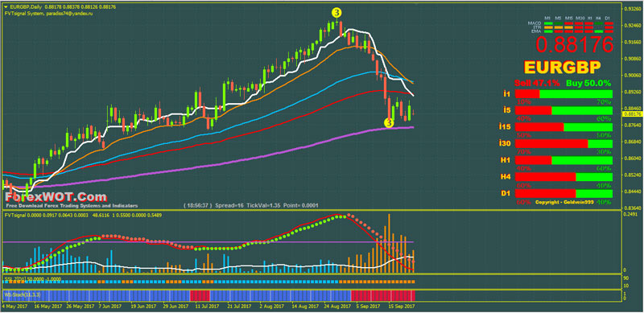The width and height of the screenshot is (644, 313).
Task: Click the 7 Jun 2017 date label
Action: [x=110, y=307]
